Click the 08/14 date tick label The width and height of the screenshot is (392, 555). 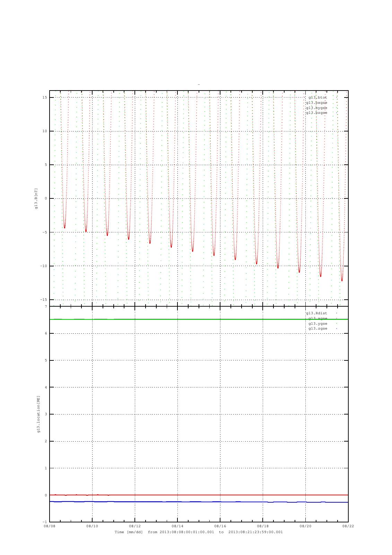click(x=177, y=526)
